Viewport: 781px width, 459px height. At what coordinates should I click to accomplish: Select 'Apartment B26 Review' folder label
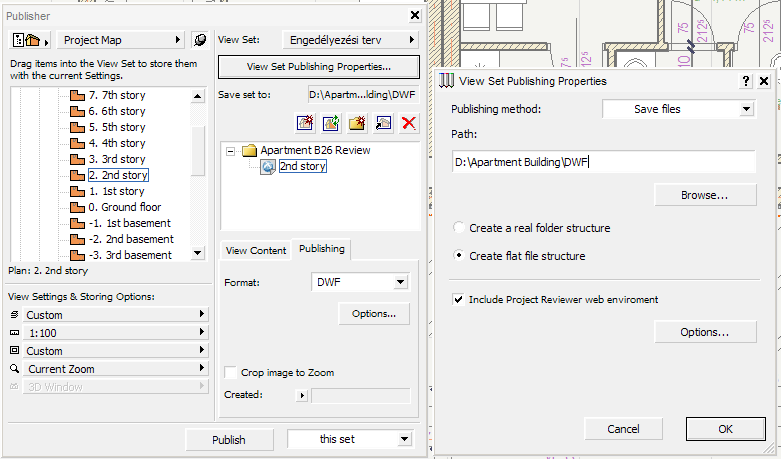[x=315, y=150]
